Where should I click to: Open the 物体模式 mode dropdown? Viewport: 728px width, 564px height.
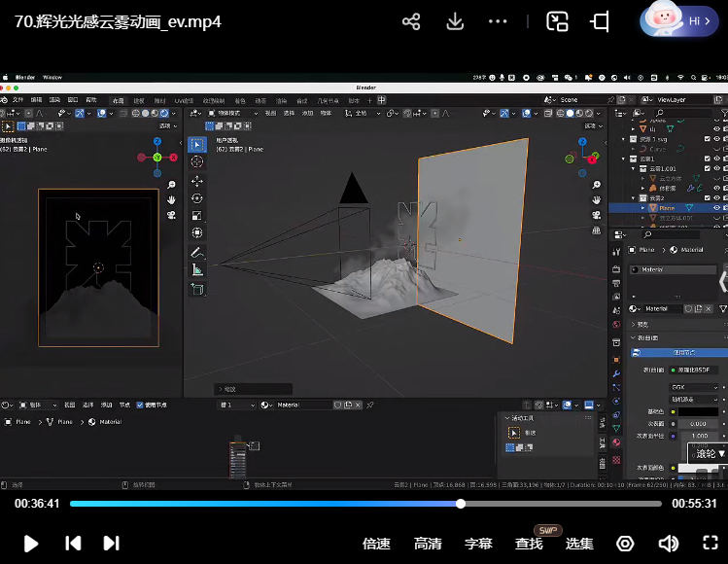pos(231,113)
